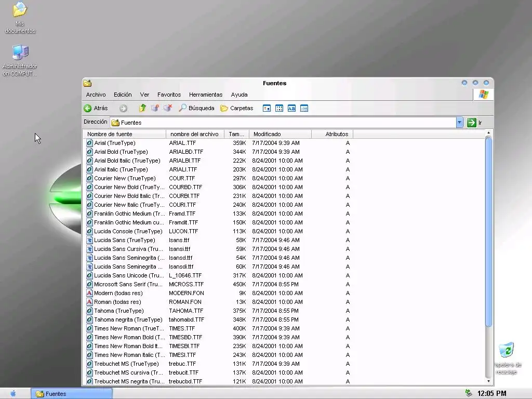Click the Fuentes taskbar button
This screenshot has width=532, height=399.
pyautogui.click(x=71, y=394)
